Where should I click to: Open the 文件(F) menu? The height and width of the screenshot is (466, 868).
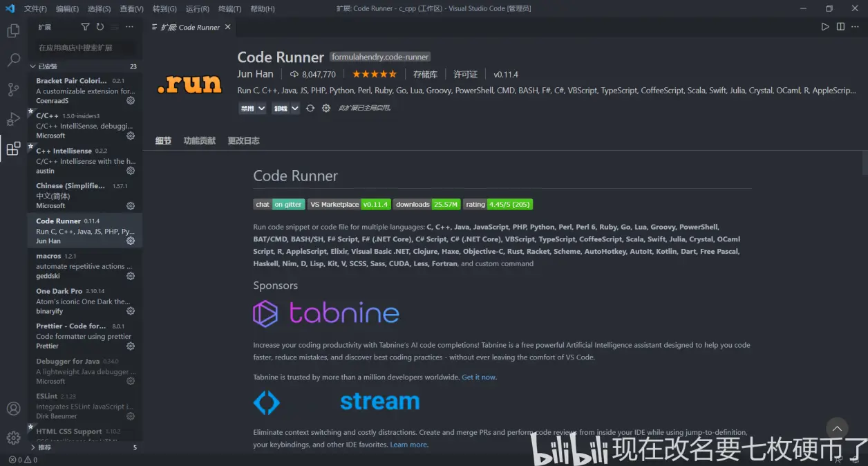[35, 9]
